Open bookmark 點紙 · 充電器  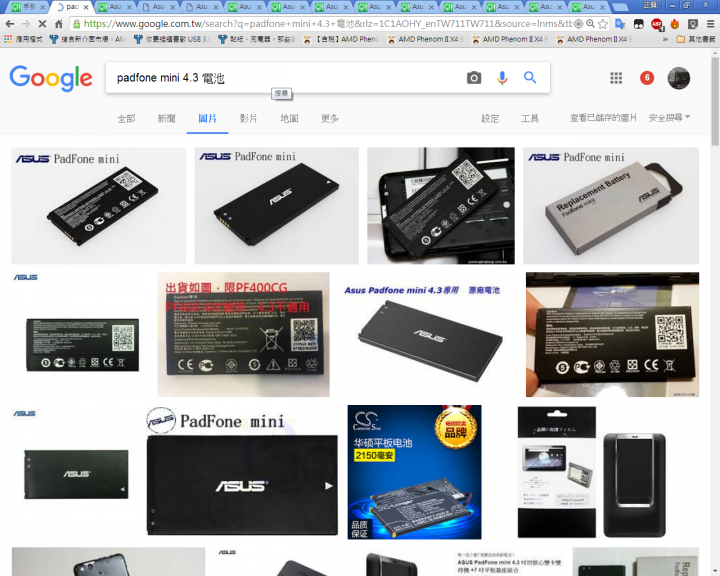point(257,40)
